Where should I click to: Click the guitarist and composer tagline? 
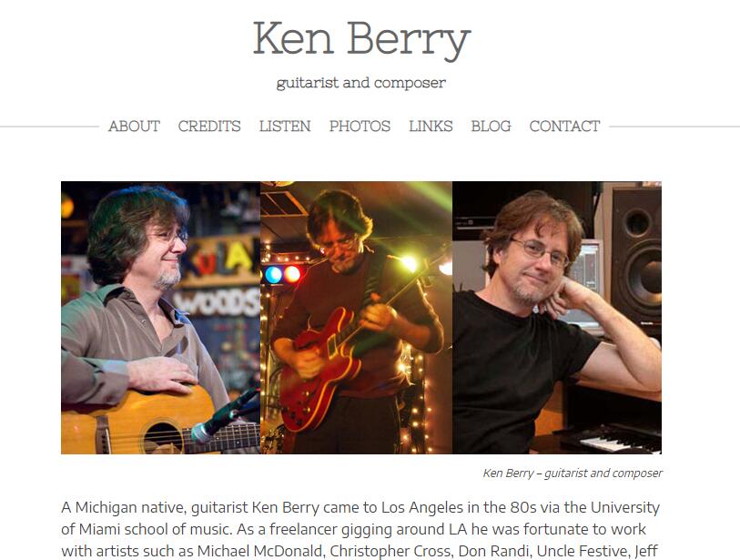(361, 83)
